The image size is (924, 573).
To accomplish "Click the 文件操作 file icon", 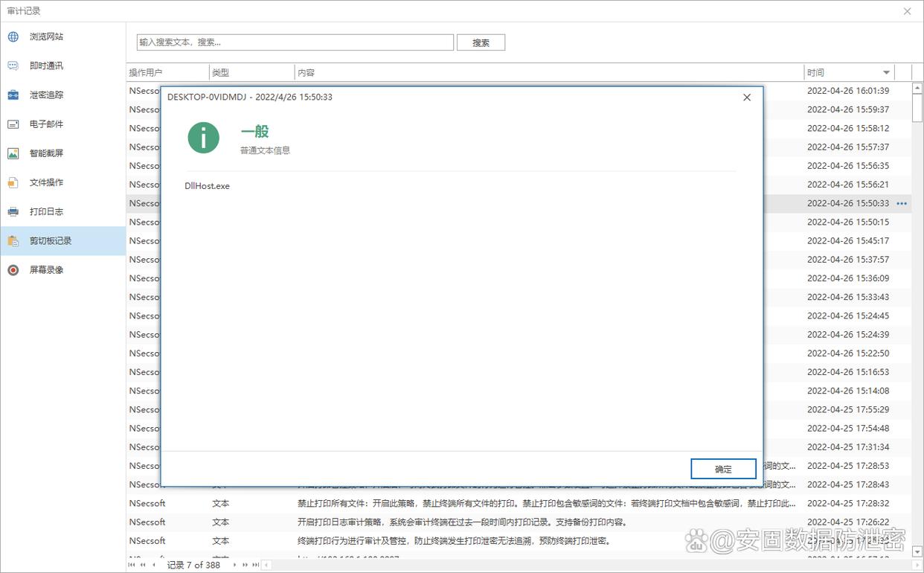I will tap(13, 182).
